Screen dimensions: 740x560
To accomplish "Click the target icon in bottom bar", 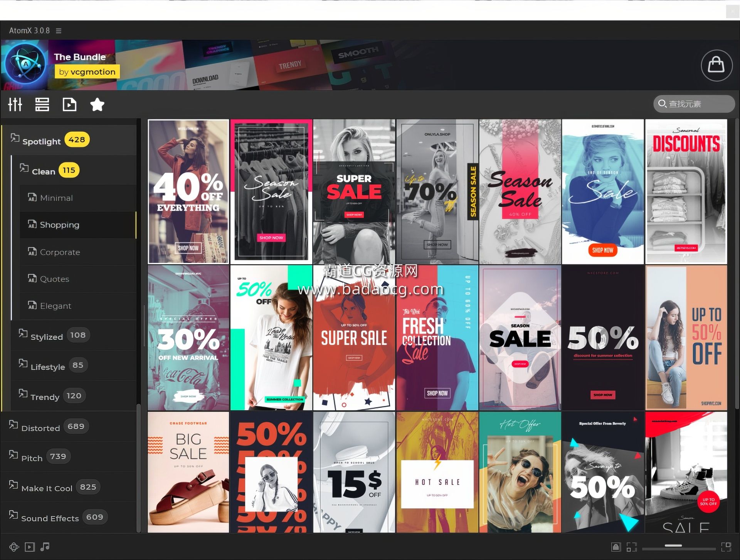I will 14,547.
